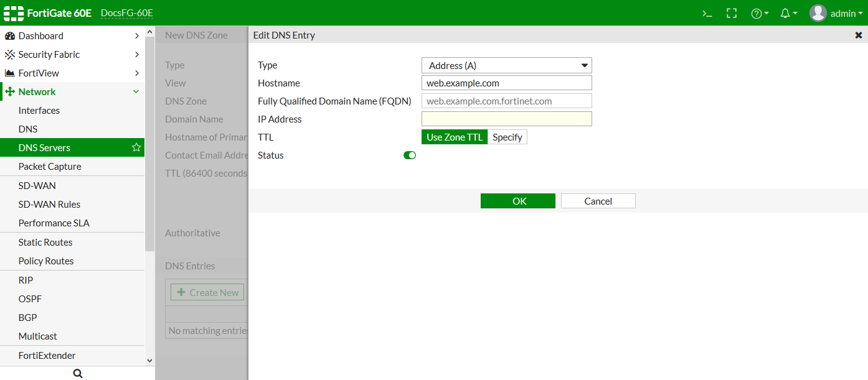Click the Network section label
The width and height of the screenshot is (868, 380).
37,92
